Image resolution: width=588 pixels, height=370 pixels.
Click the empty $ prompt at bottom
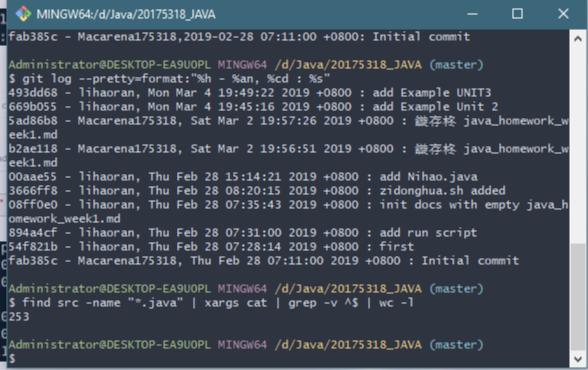click(12, 359)
